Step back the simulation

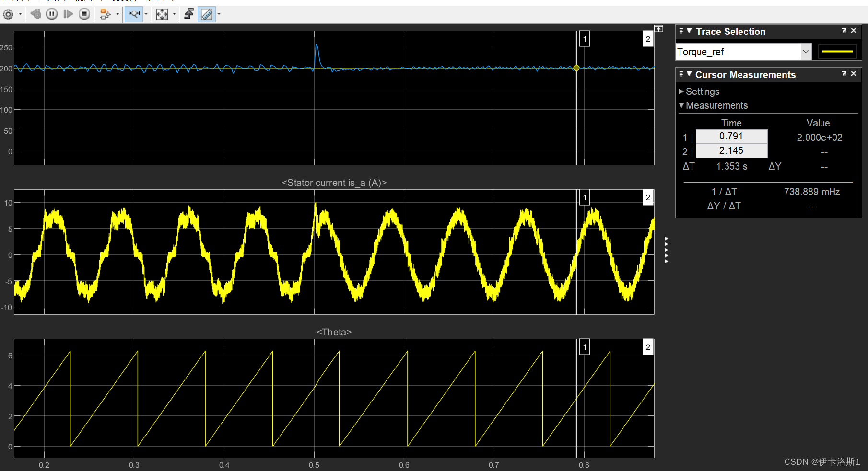pos(35,14)
